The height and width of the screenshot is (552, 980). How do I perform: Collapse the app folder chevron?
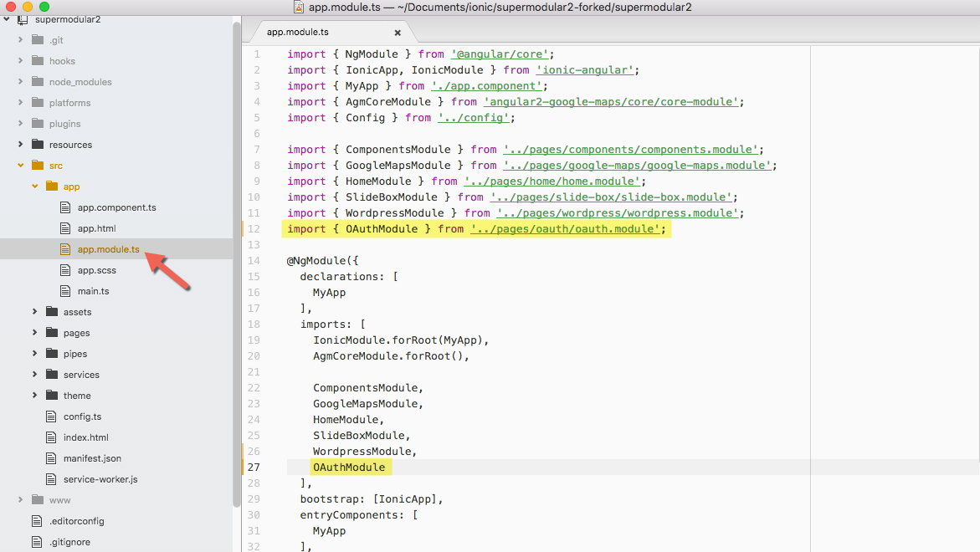(35, 186)
